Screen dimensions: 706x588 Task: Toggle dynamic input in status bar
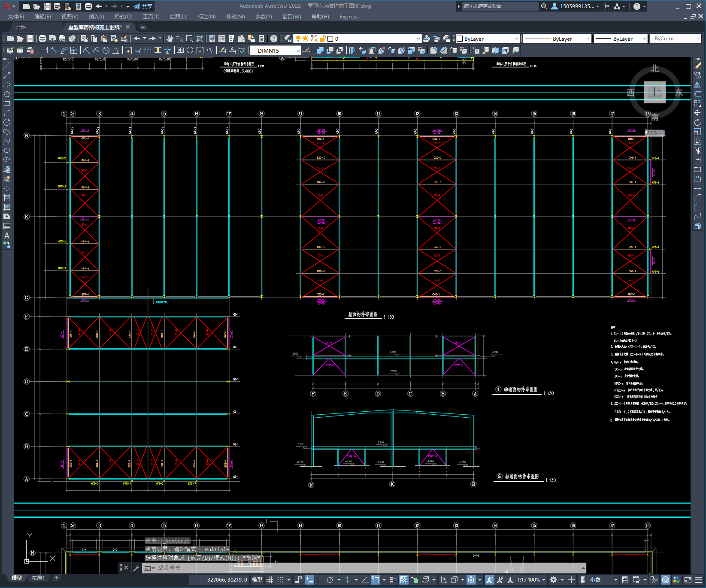pos(309,580)
